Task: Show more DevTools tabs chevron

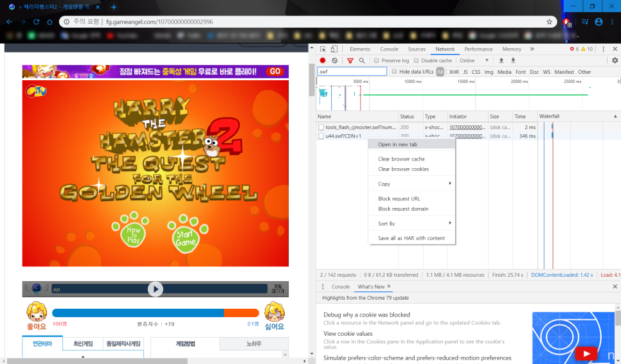Action: (532, 49)
